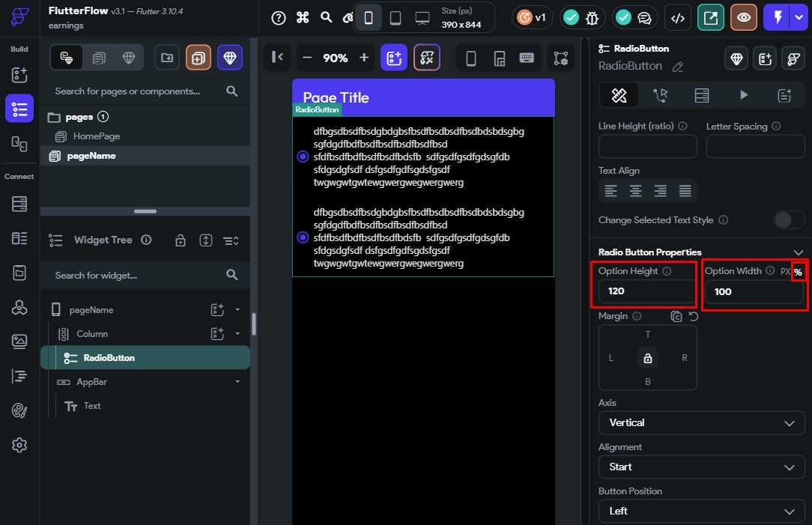Viewport: 812px width, 525px height.
Task: Select RadioButton in widget tree
Action: (145, 358)
